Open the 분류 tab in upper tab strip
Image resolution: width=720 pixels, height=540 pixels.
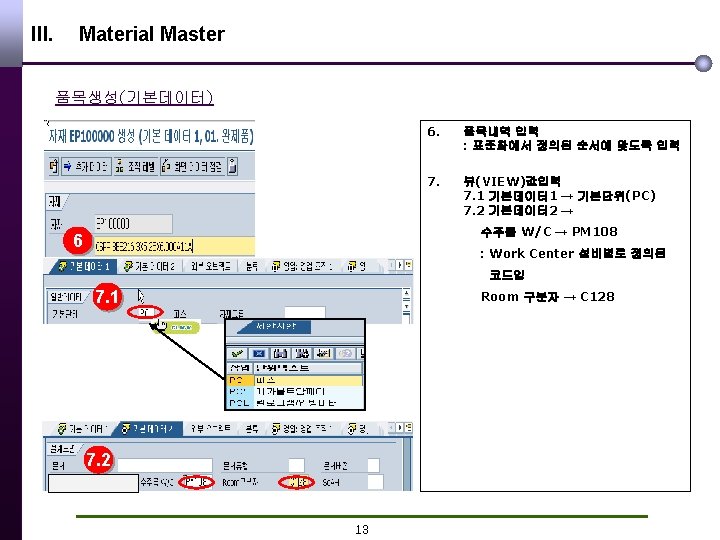pyautogui.click(x=251, y=266)
